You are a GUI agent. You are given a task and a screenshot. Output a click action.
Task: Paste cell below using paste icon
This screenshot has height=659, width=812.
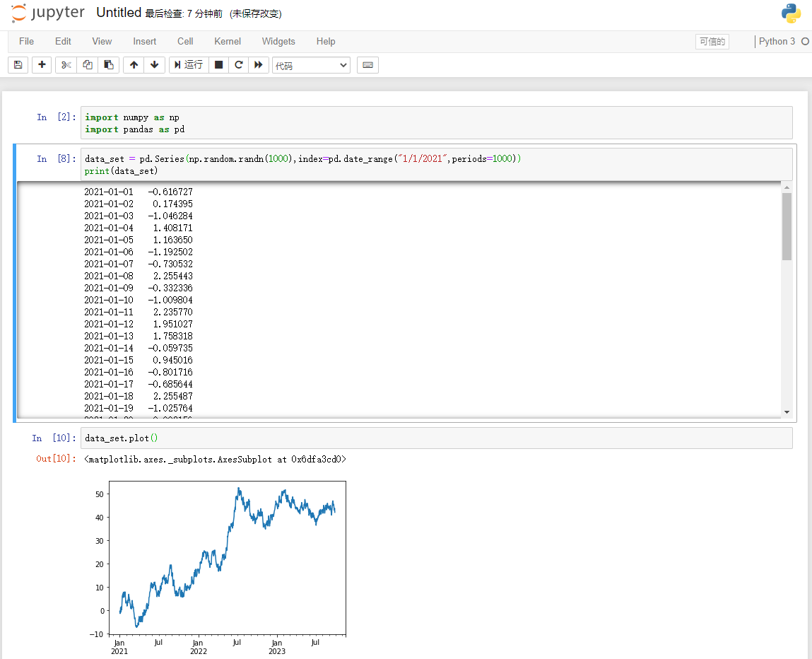tap(108, 64)
